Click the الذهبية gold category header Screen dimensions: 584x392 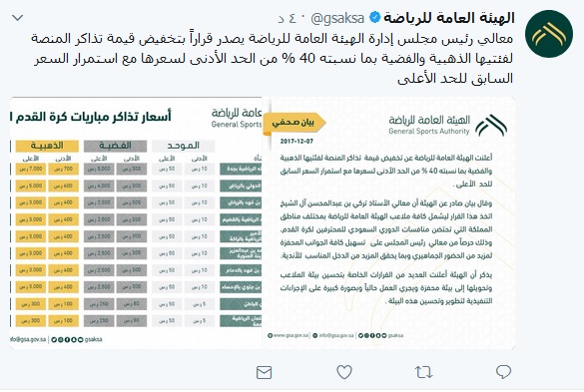coord(47,146)
